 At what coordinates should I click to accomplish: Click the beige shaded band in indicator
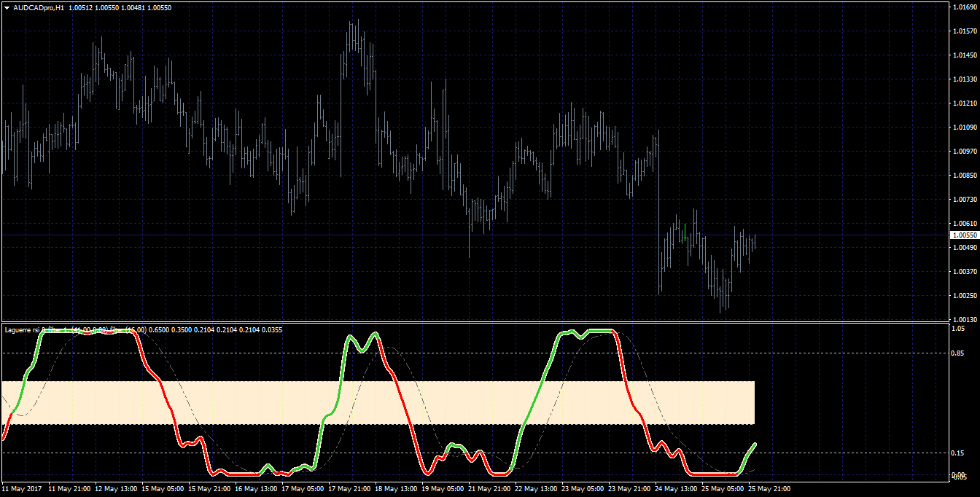pyautogui.click(x=378, y=402)
